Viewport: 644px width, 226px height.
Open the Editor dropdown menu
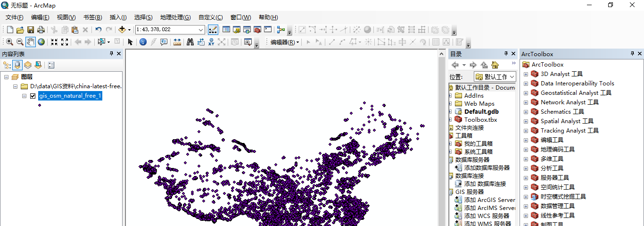[x=285, y=42]
